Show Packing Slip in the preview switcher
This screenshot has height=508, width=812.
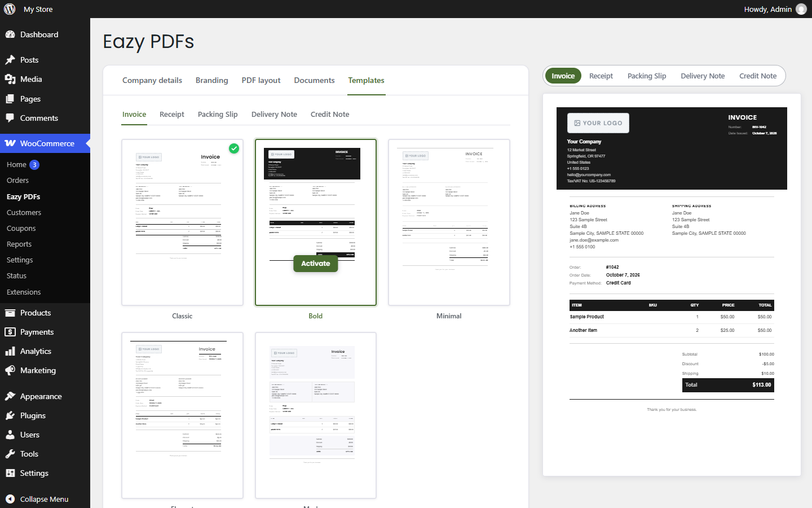[x=647, y=76]
